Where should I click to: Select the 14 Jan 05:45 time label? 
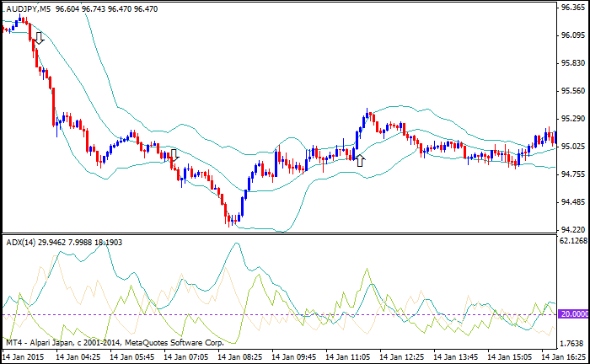tap(131, 357)
